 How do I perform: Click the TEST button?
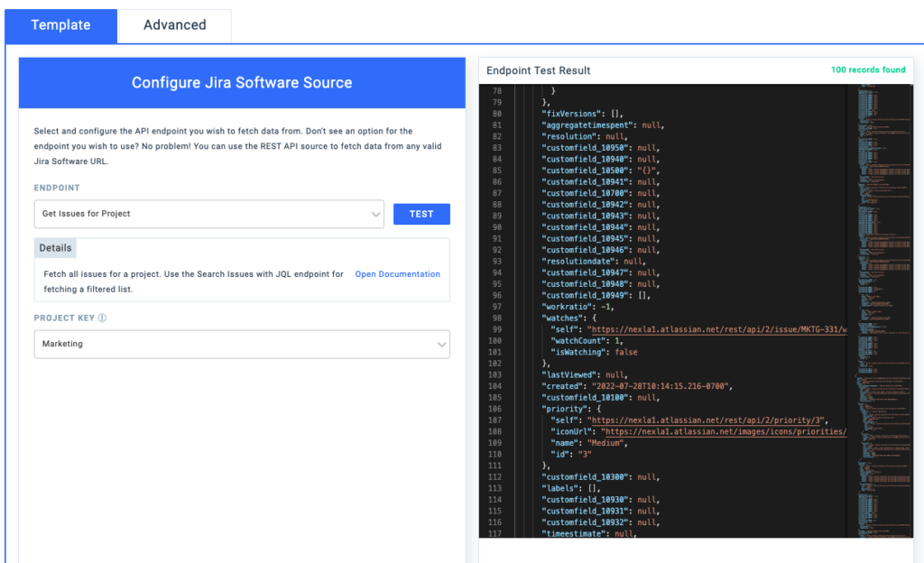(421, 214)
